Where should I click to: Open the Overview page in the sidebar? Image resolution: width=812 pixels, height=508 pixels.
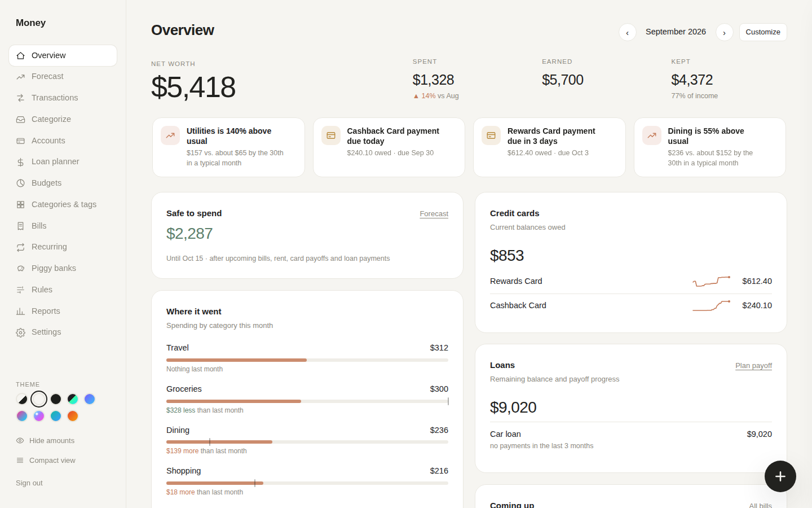63,55
